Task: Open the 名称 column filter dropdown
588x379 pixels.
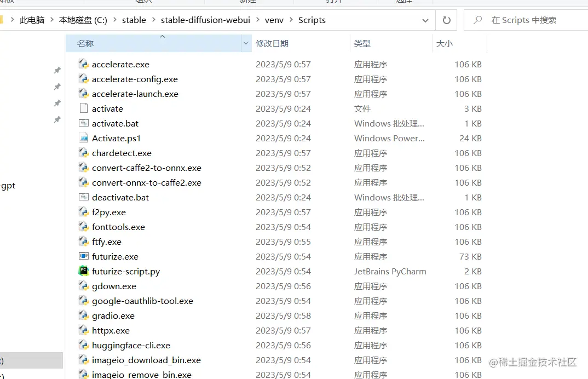Action: (246, 43)
